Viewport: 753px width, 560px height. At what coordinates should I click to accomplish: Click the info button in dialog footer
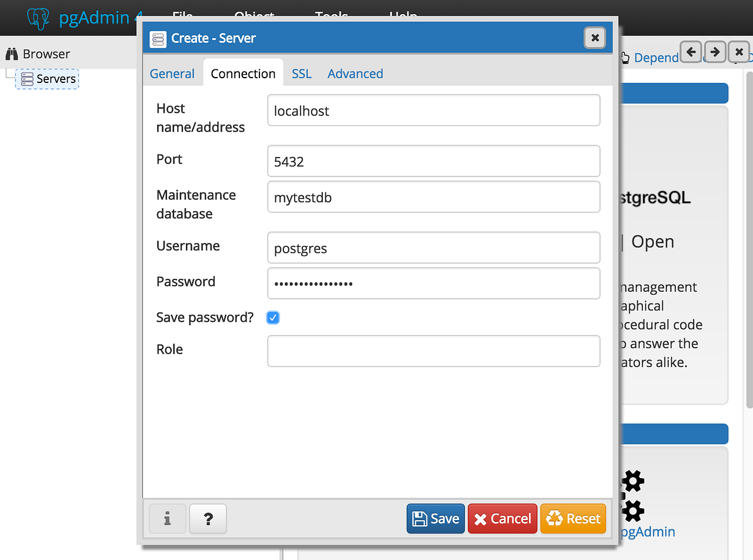point(167,519)
